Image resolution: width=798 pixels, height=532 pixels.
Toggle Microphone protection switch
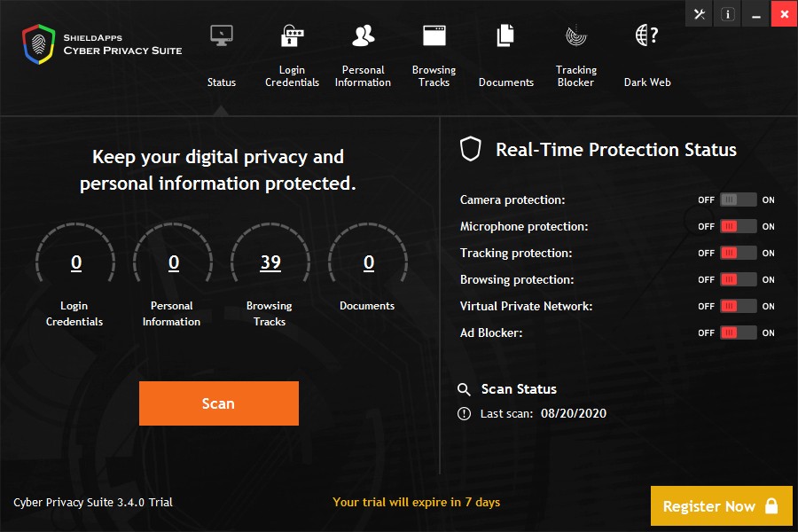coord(738,227)
